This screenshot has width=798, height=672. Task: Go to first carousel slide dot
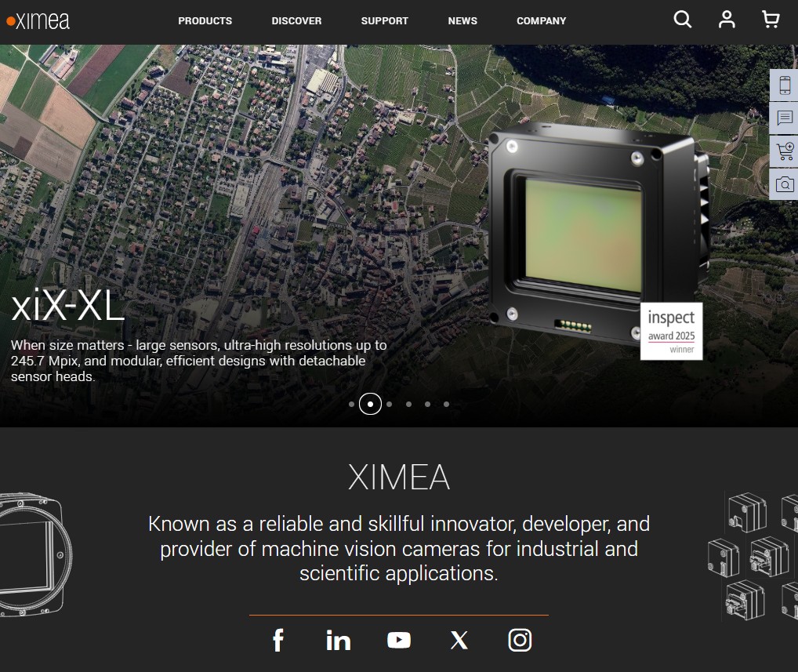pyautogui.click(x=352, y=404)
